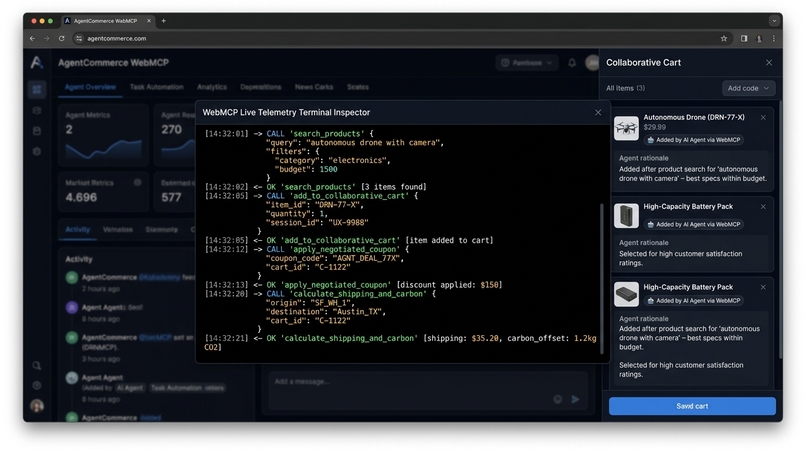The width and height of the screenshot is (806, 450).
Task: Click the 'search_products' CALL line
Action: click(289, 134)
